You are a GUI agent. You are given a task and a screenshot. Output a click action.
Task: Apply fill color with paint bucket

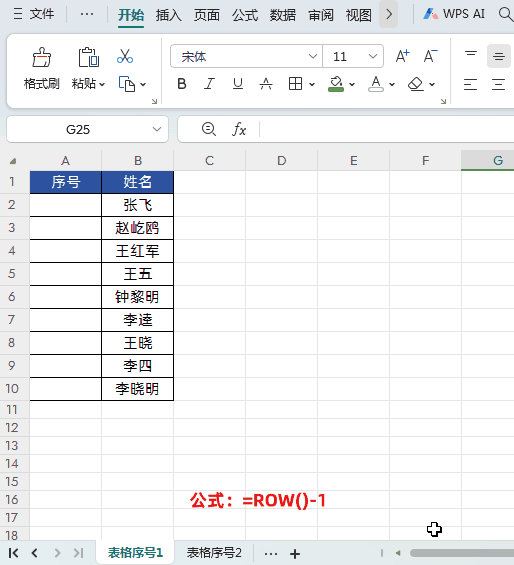click(x=336, y=84)
